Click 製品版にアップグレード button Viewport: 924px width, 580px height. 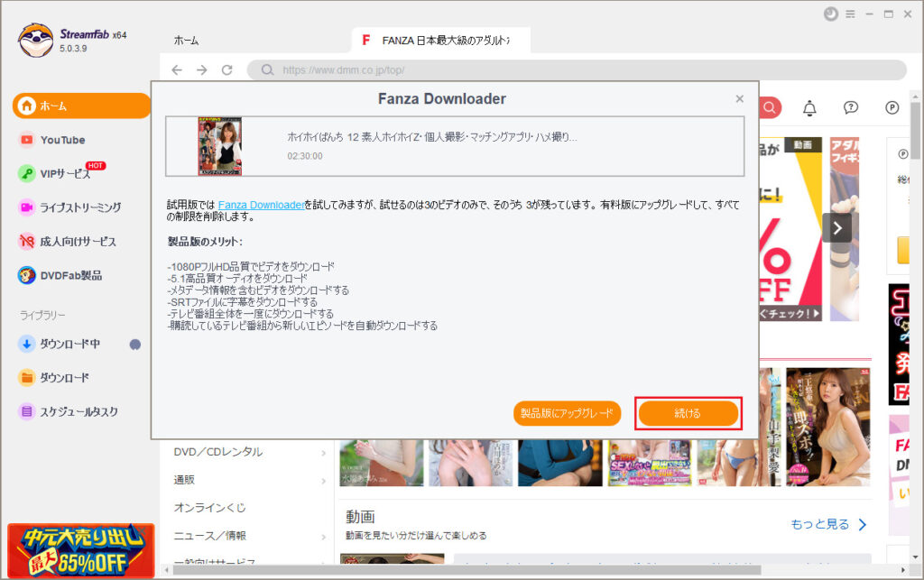click(567, 413)
